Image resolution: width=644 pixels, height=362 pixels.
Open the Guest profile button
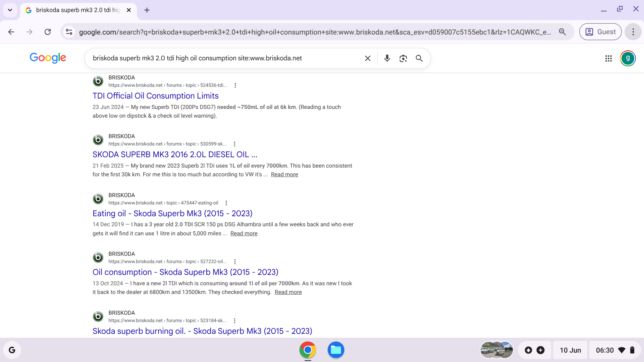(x=600, y=32)
